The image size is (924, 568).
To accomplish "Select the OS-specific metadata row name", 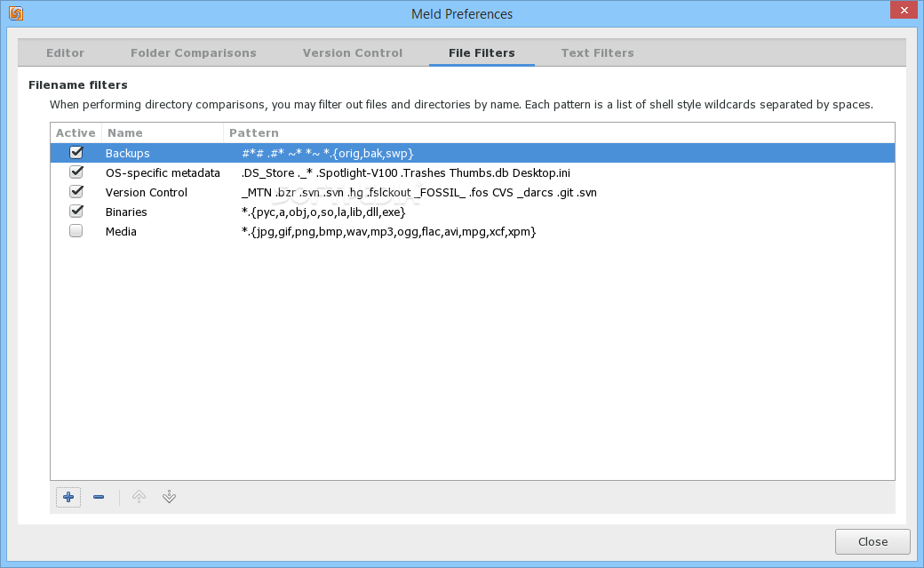I will [x=163, y=172].
